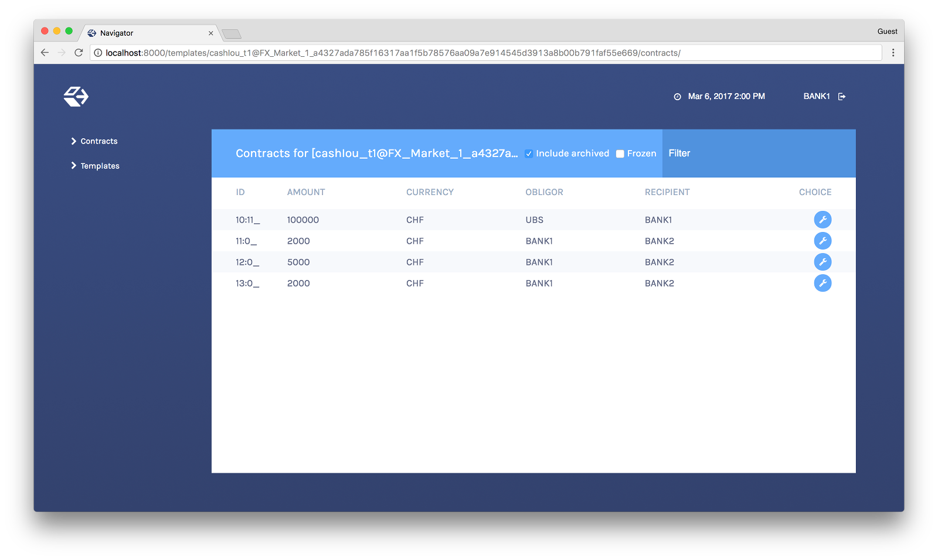
Task: Open the wrench icon on contract 11:0_
Action: [823, 240]
